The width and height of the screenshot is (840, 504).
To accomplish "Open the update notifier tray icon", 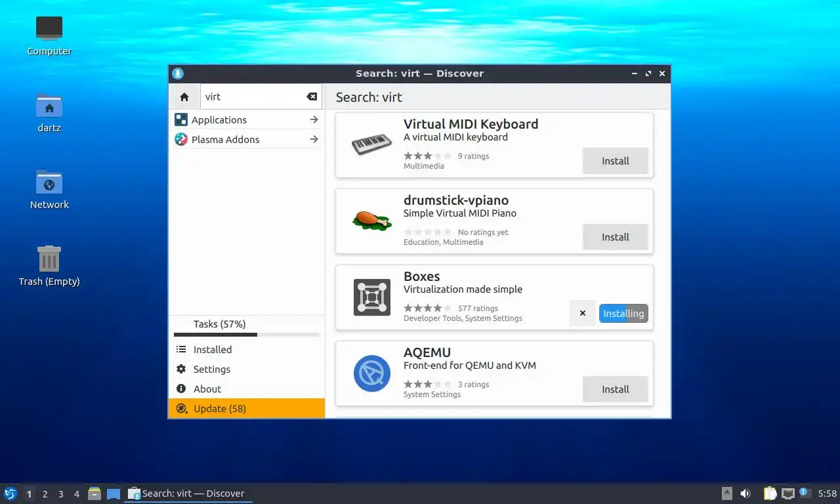I will (x=805, y=493).
